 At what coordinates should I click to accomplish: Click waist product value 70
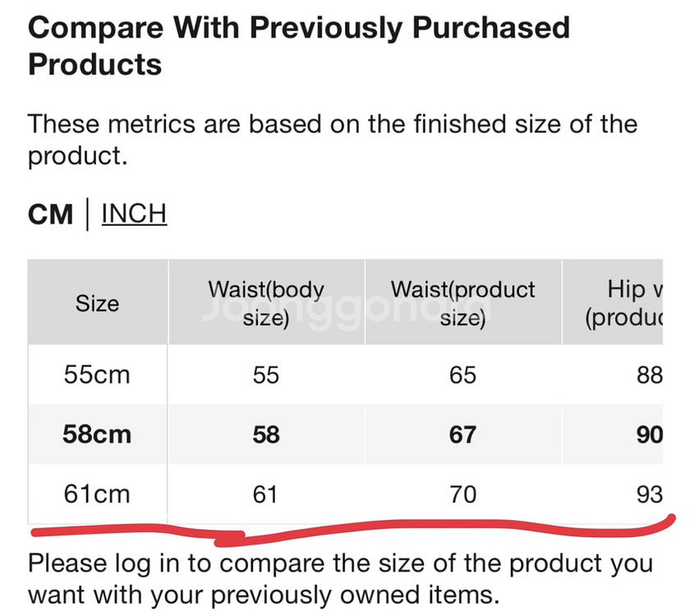tap(462, 494)
